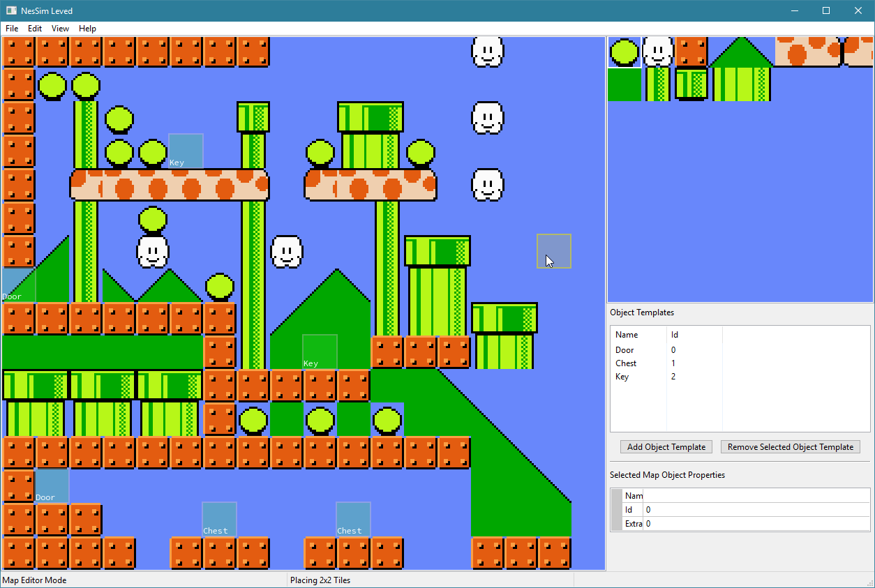The image size is (875, 588).
Task: Click the Id property value field
Action: click(756, 510)
